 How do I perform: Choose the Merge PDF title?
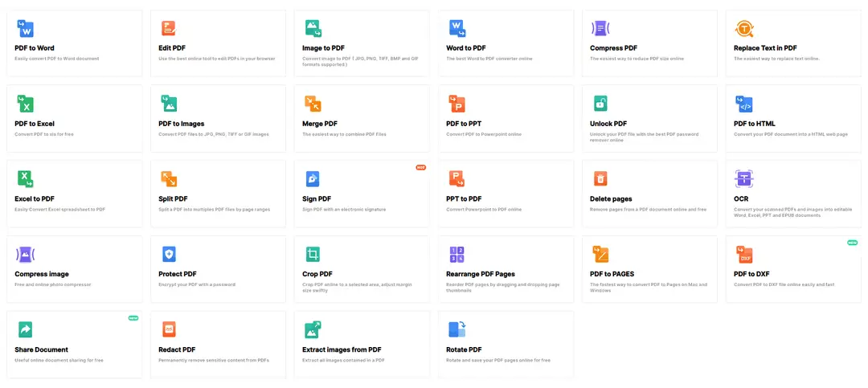coord(320,124)
